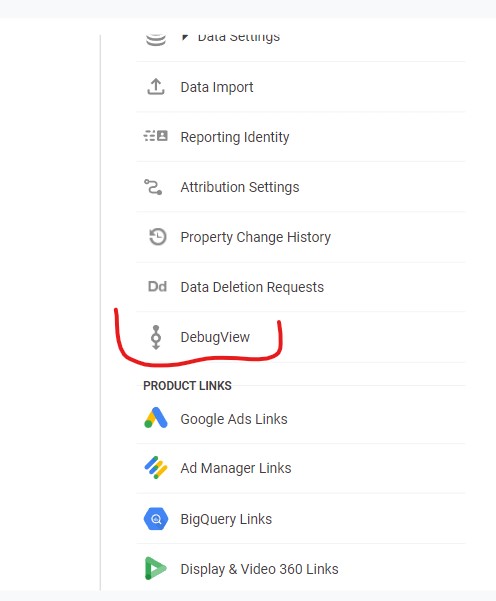
Task: Click the Data Settings database icon
Action: [156, 40]
